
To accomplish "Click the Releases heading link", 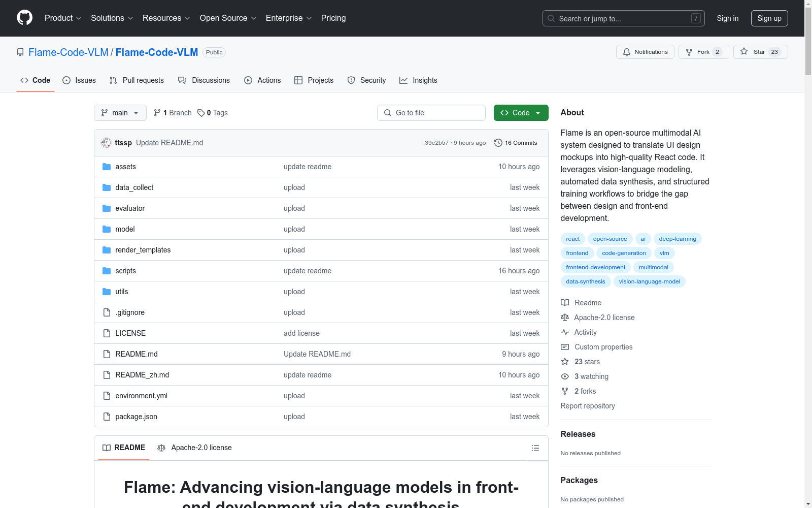I will tap(578, 434).
